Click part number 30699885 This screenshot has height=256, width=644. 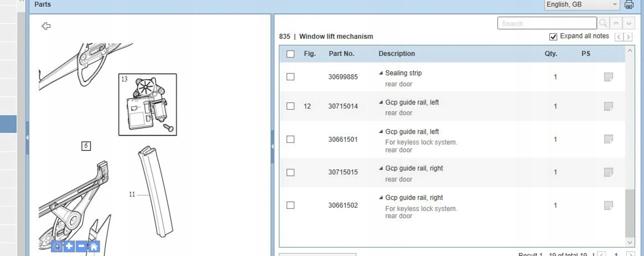coord(343,77)
